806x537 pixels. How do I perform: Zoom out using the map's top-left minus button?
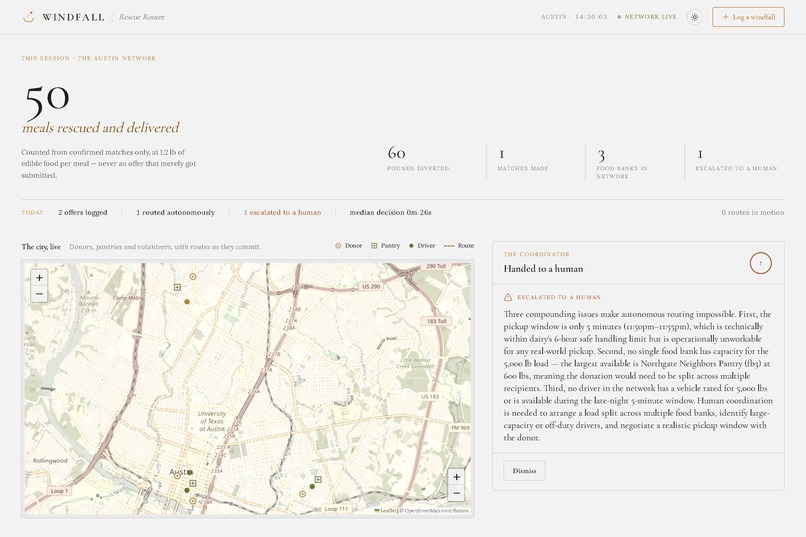(x=39, y=294)
